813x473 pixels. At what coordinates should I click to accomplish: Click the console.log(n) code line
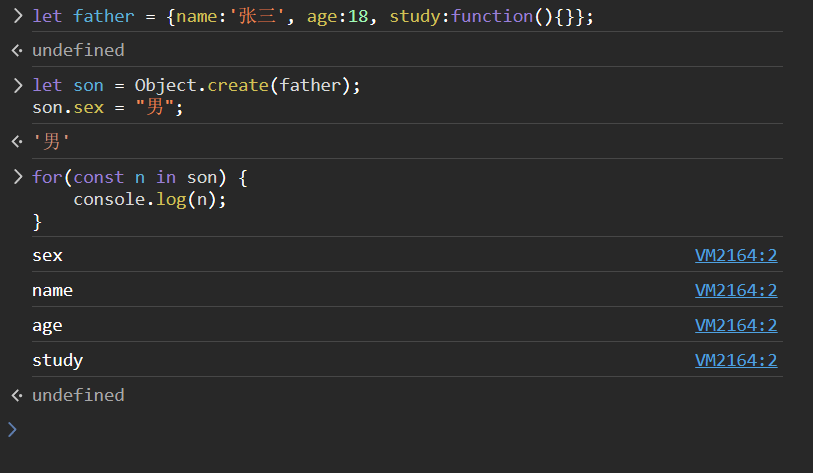(x=150, y=199)
